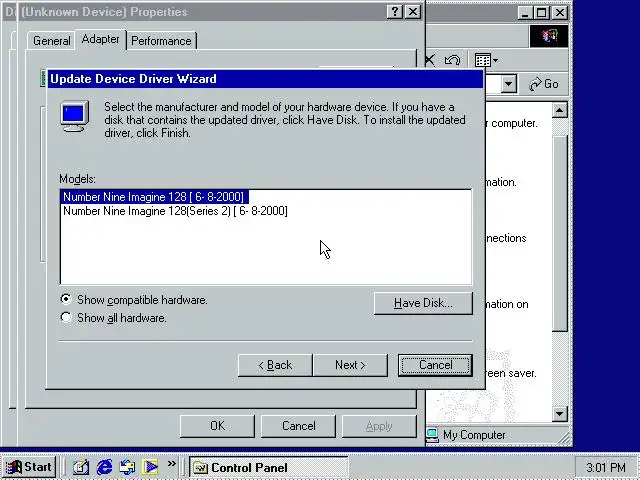The width and height of the screenshot is (640, 480).
Task: Click the Go button
Action: click(x=544, y=84)
